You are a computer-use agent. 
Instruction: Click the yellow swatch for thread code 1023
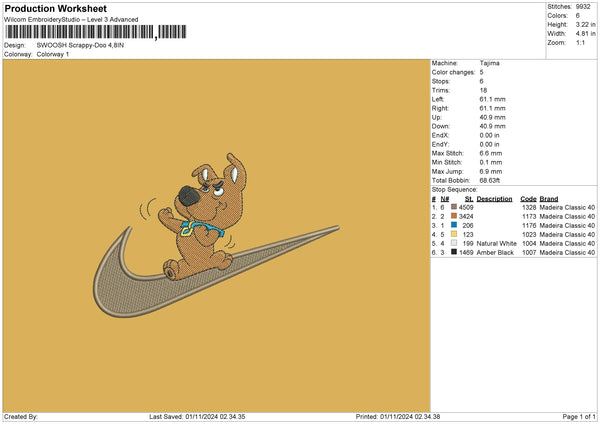[x=454, y=234]
